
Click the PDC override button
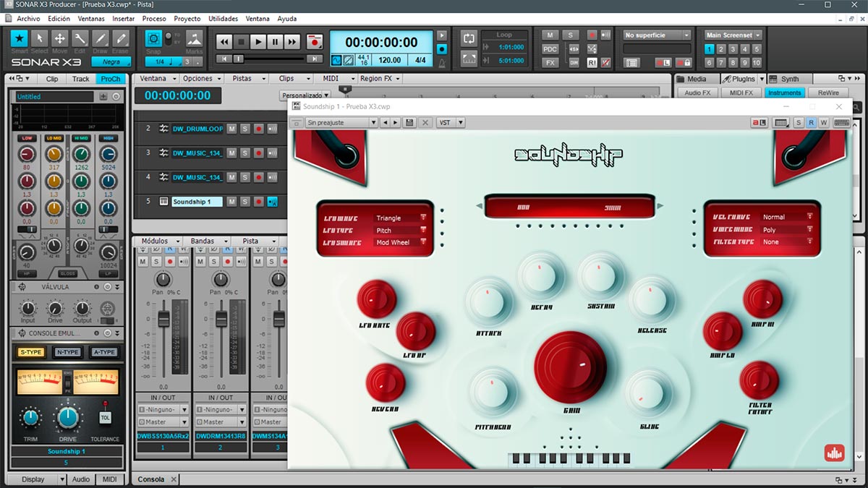click(x=550, y=48)
